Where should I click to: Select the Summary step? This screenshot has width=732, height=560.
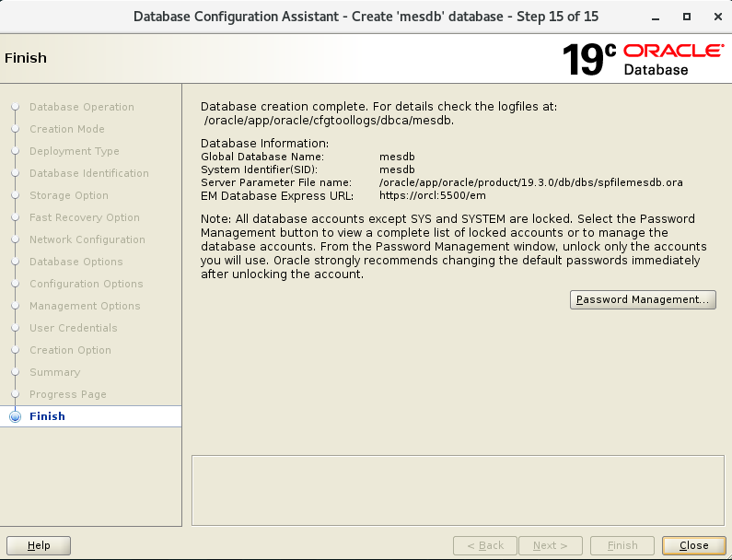[54, 372]
